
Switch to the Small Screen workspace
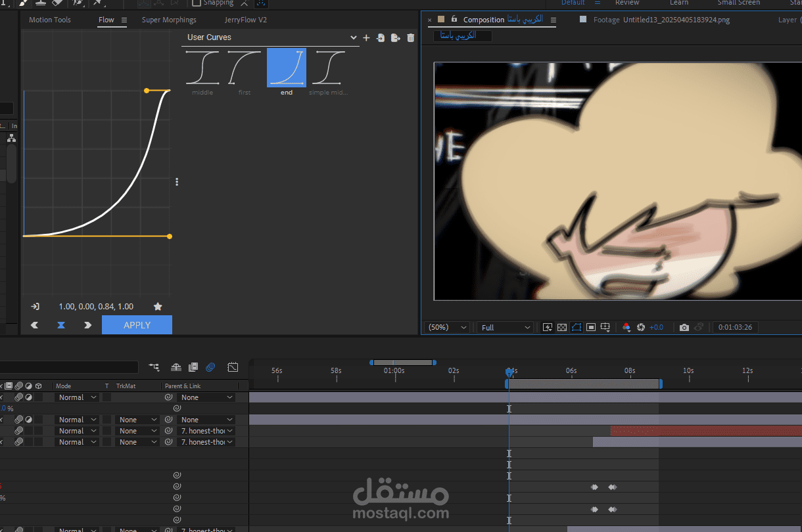739,3
